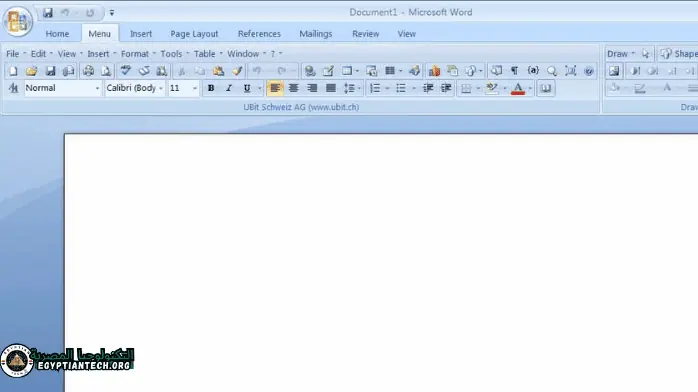Toggle Numbered list
Viewport: 698px width, 392px height.
375,89
